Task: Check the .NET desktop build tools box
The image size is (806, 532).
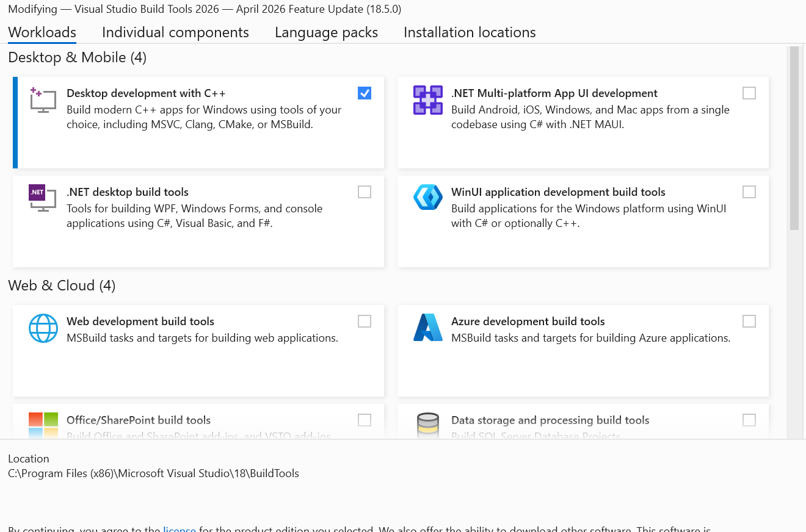Action: pyautogui.click(x=365, y=192)
